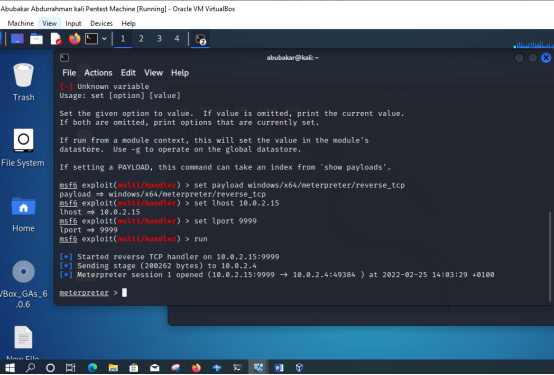554x375 pixels.
Task: Select the Home folder desktop icon
Action: pyautogui.click(x=23, y=214)
